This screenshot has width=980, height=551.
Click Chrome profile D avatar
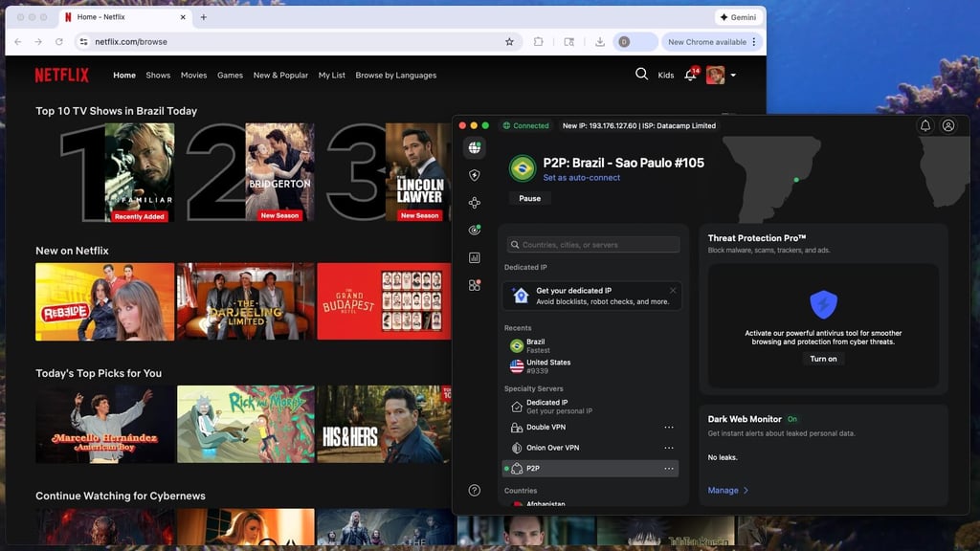point(624,42)
